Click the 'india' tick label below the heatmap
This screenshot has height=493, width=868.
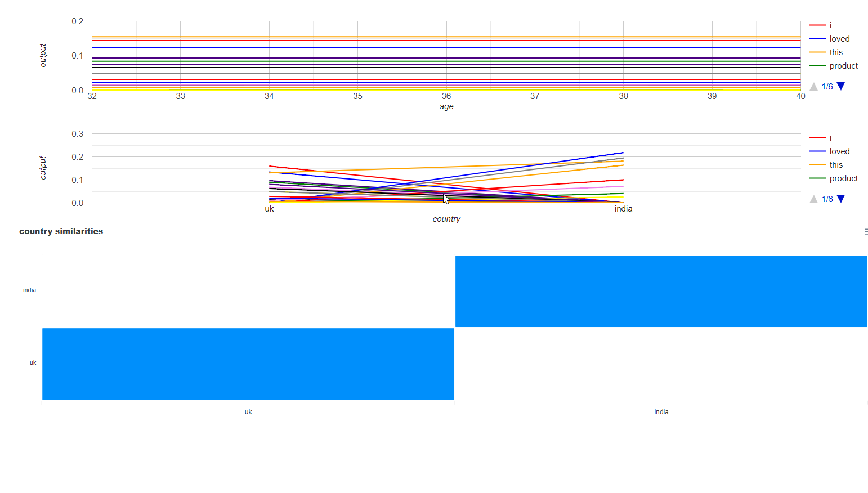tap(661, 411)
